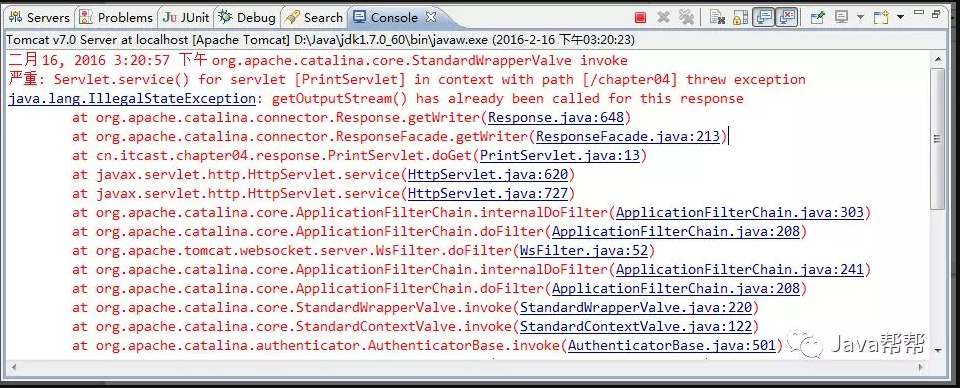Clear the console output
The height and width of the screenshot is (388, 960).
pos(718,17)
